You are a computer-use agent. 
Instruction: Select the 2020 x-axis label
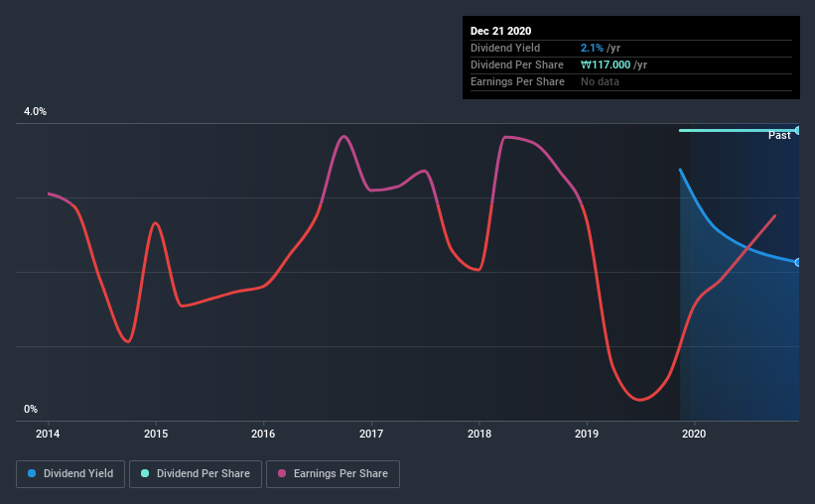pos(694,434)
